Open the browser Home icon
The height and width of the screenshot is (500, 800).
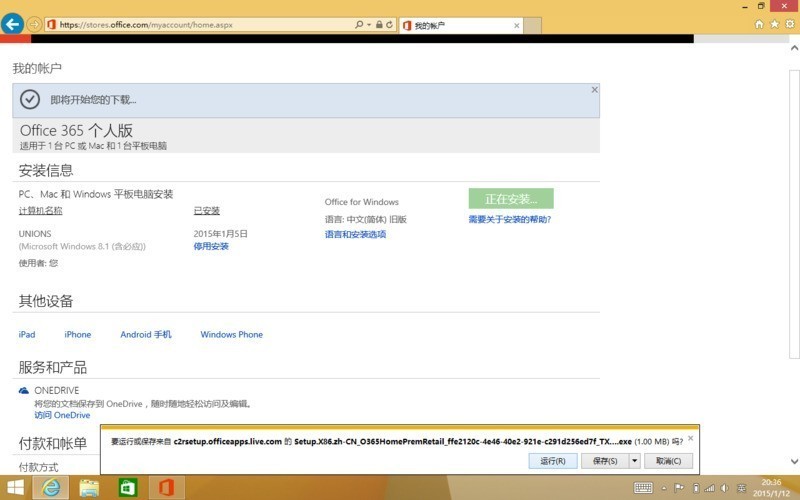759,24
